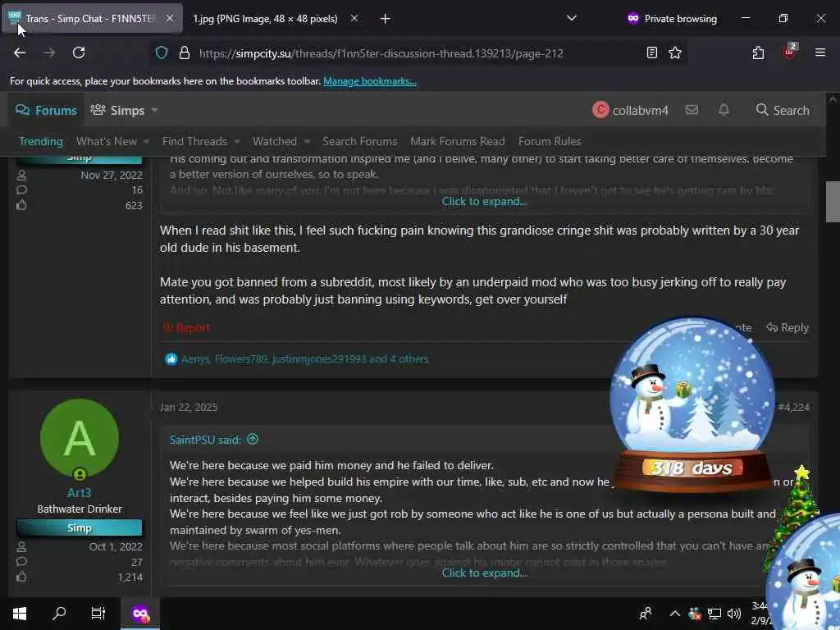Click the browser forward arrow

tap(49, 52)
